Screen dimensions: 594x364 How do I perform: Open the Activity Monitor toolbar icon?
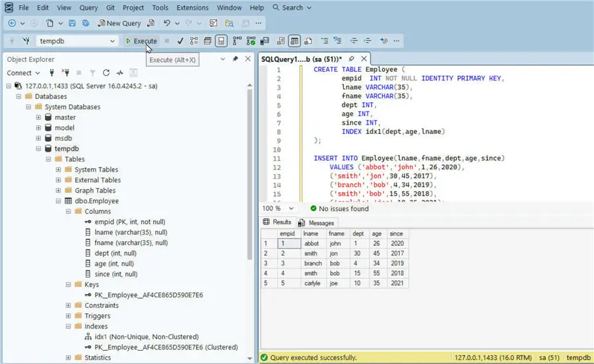click(x=213, y=23)
